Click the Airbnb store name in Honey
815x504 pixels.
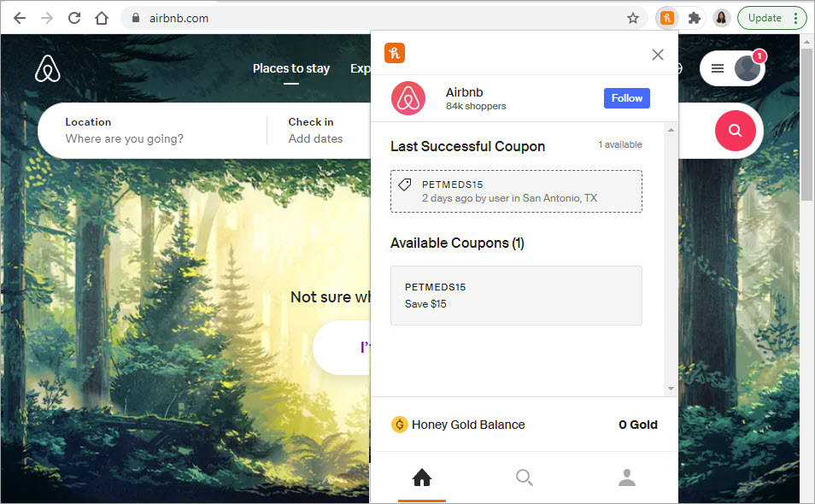click(464, 92)
